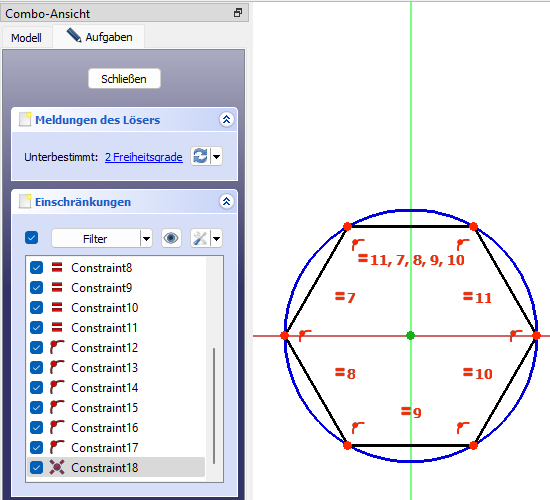The height and width of the screenshot is (500, 550).
Task: Select the green origin point in sketch
Action: [410, 335]
